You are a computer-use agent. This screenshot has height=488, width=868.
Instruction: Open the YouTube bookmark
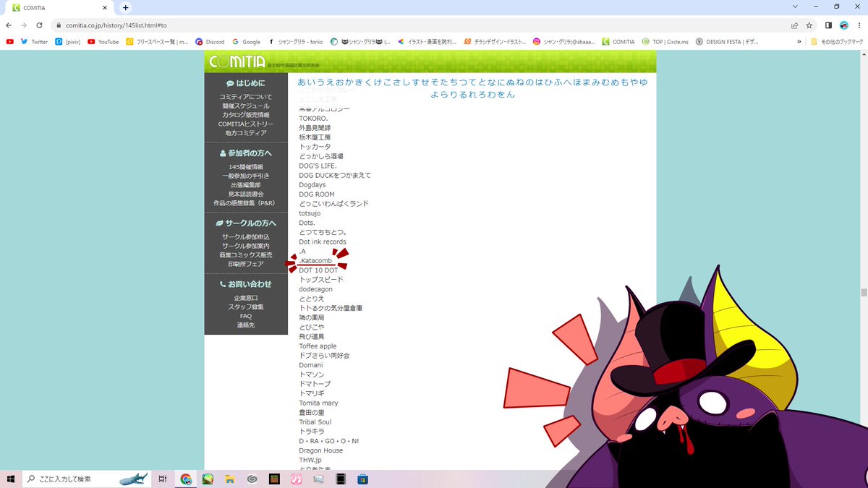103,42
